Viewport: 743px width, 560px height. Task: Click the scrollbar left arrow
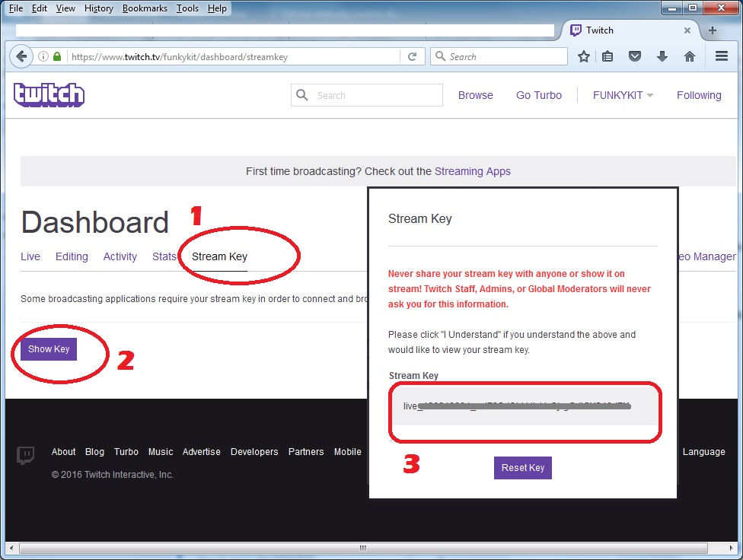[x=11, y=548]
